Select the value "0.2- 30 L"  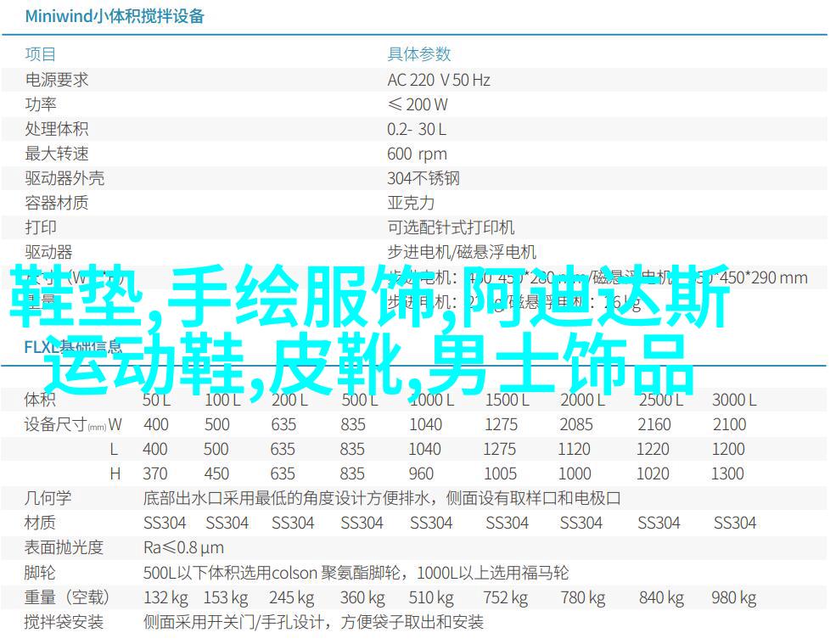click(x=417, y=129)
